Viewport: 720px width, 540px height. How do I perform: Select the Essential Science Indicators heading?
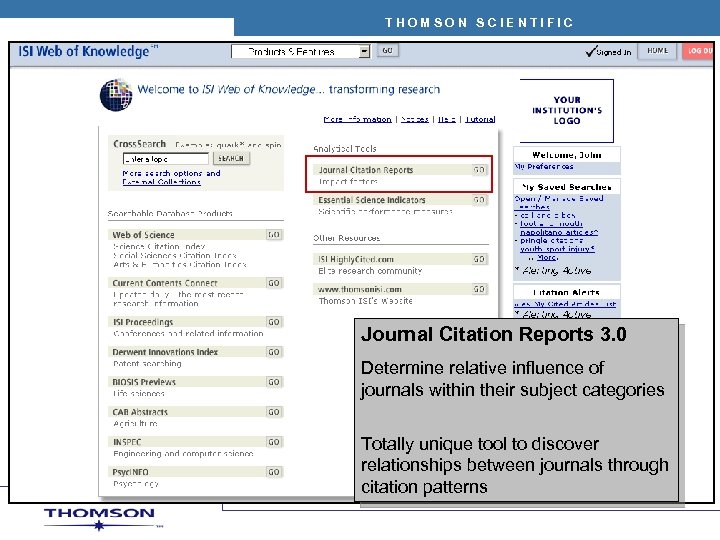click(x=371, y=200)
